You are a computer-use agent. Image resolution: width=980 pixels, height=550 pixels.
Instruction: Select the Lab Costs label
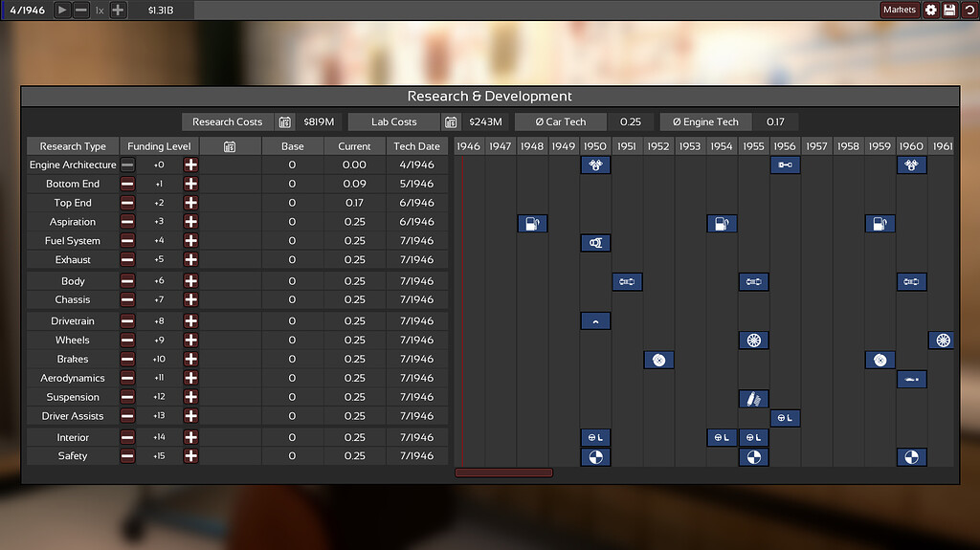coord(393,121)
